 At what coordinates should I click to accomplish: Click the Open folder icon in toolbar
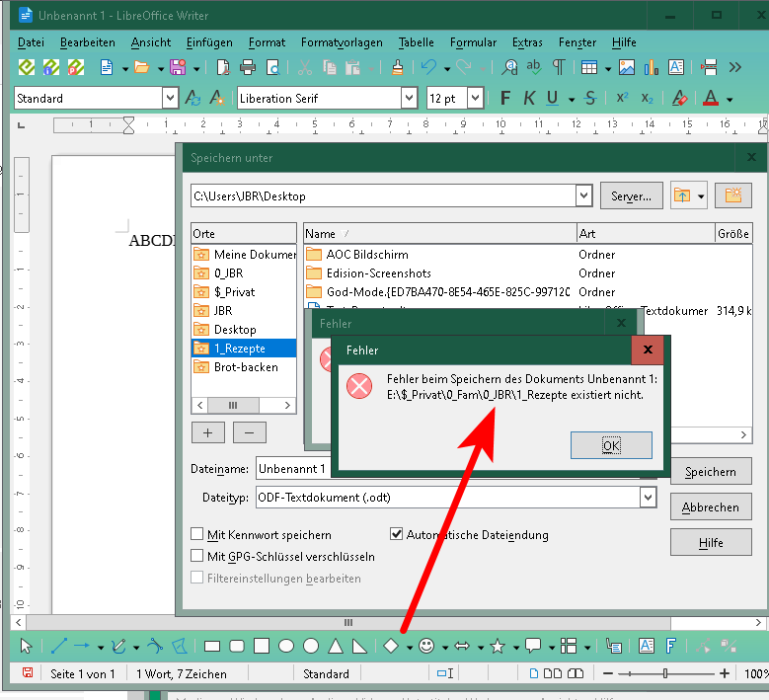click(142, 67)
